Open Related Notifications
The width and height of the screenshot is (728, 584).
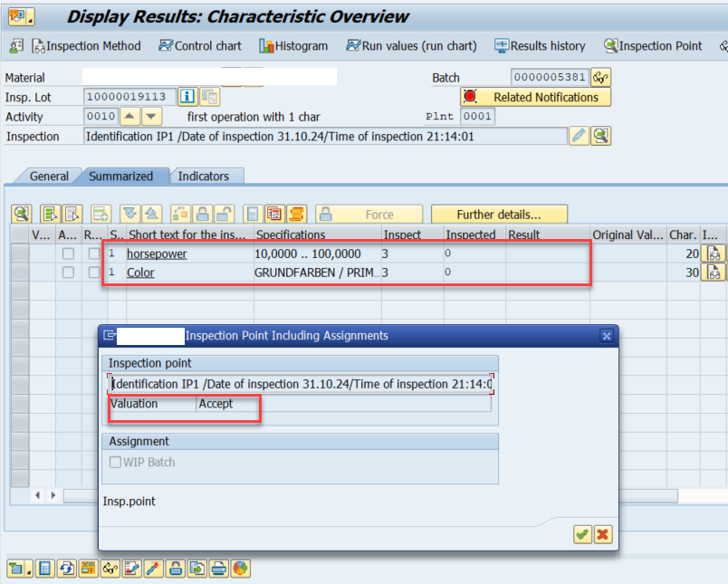pyautogui.click(x=536, y=97)
